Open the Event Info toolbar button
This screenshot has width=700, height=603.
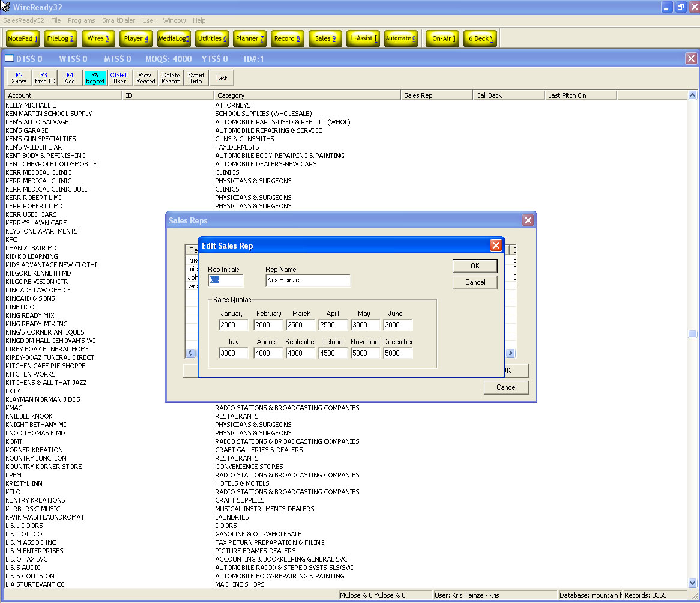tap(196, 78)
